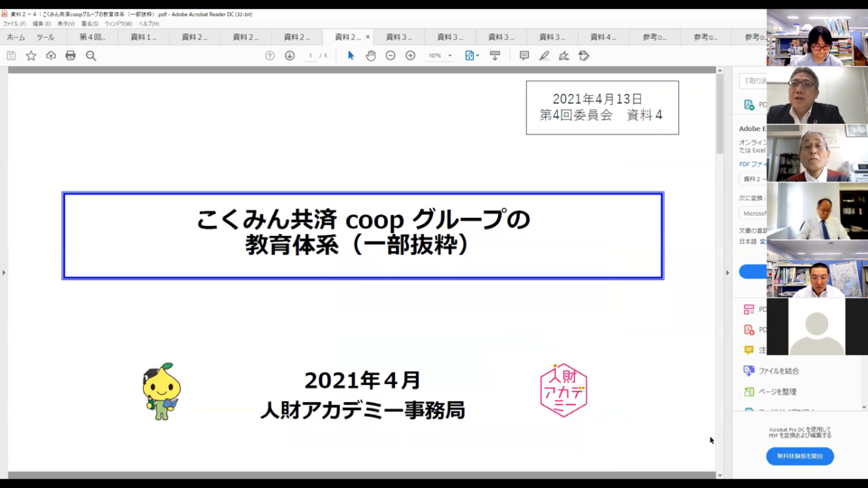Click the ページを整理 link
The width and height of the screenshot is (868, 488).
pos(778,391)
